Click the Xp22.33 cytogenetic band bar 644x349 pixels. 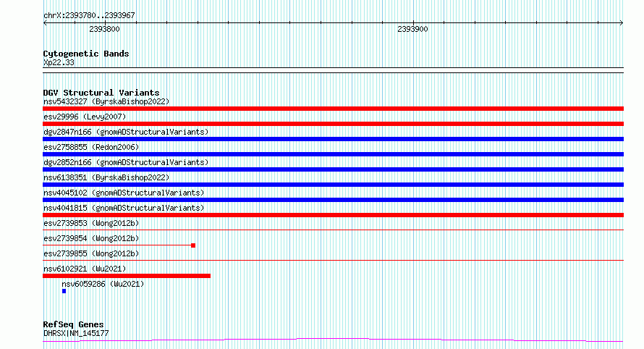point(333,70)
